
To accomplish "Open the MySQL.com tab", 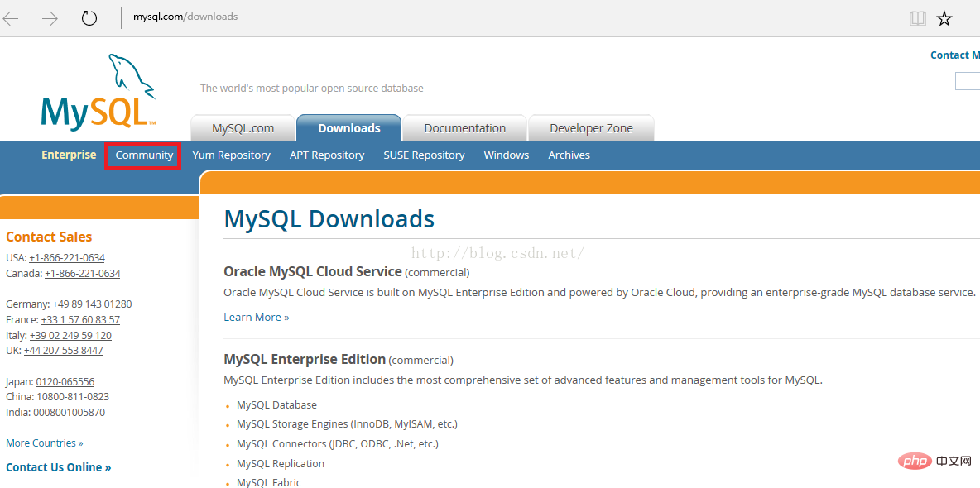I will point(243,128).
